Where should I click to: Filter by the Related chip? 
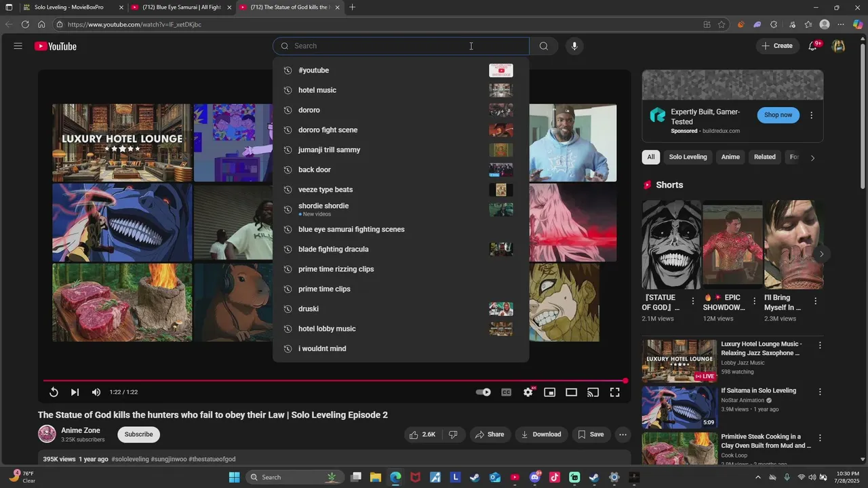click(x=764, y=157)
